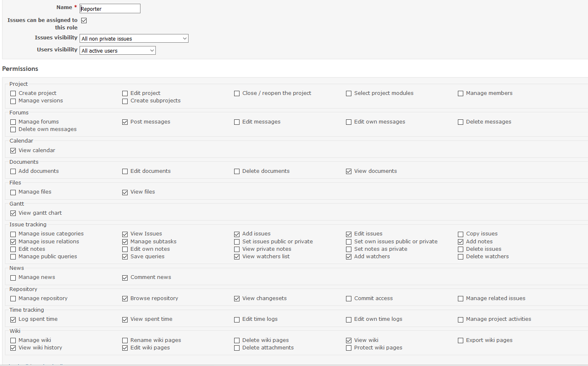Check the Protect wiki pages checkbox
Viewport: 588px width, 366px height.
(348, 348)
